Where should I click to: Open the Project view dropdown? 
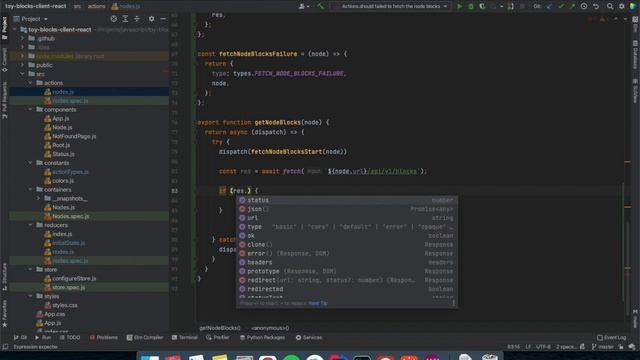31,19
